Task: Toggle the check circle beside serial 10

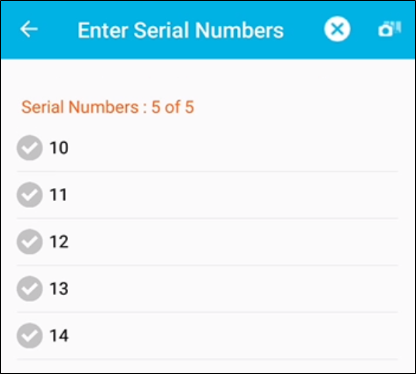Action: click(x=30, y=148)
